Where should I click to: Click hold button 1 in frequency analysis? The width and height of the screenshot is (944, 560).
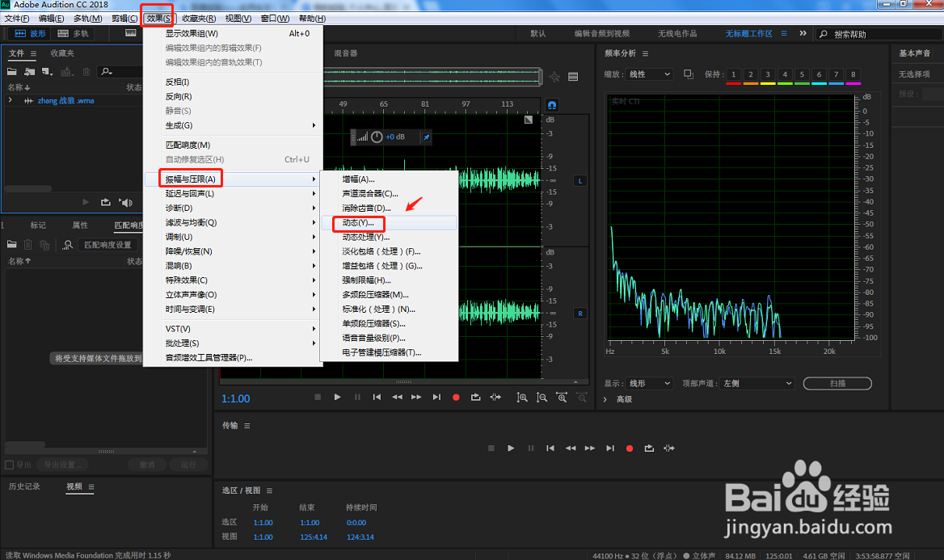[x=733, y=74]
